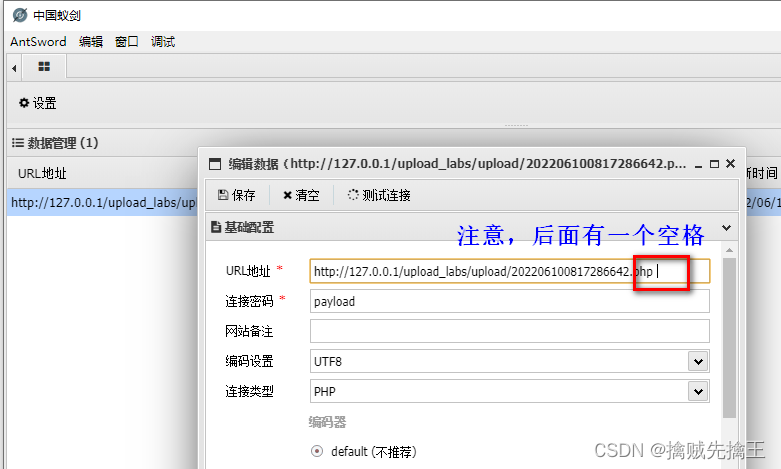The width and height of the screenshot is (781, 469).
Task: Click the 数据管理 (1) list header
Action: click(55, 143)
